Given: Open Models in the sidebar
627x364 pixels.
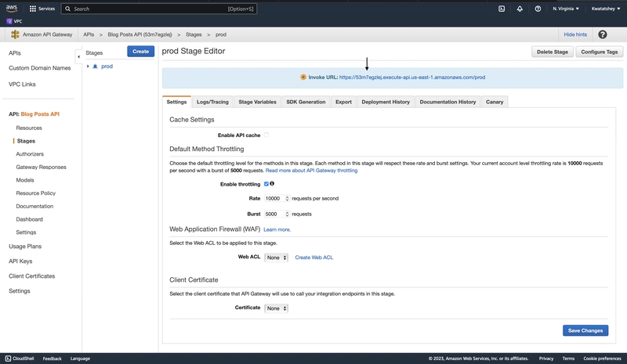Looking at the screenshot, I should pyautogui.click(x=25, y=180).
